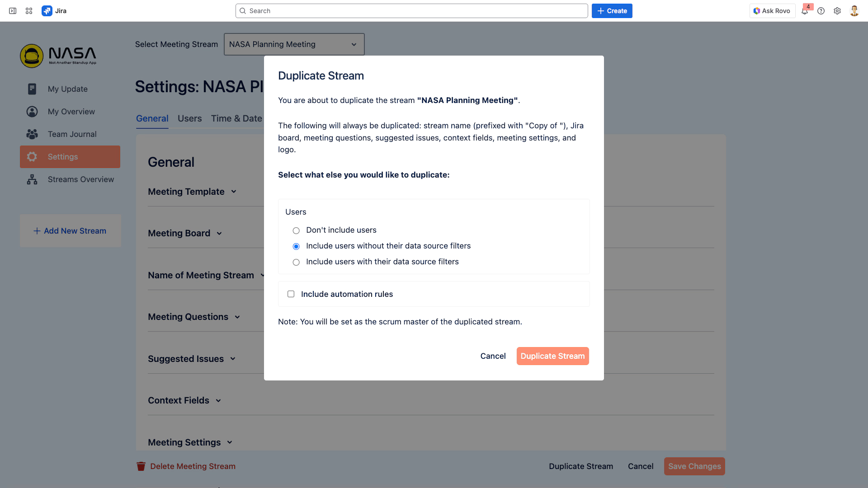Check notifications via the bell icon
The width and height of the screenshot is (868, 488).
coord(805,11)
